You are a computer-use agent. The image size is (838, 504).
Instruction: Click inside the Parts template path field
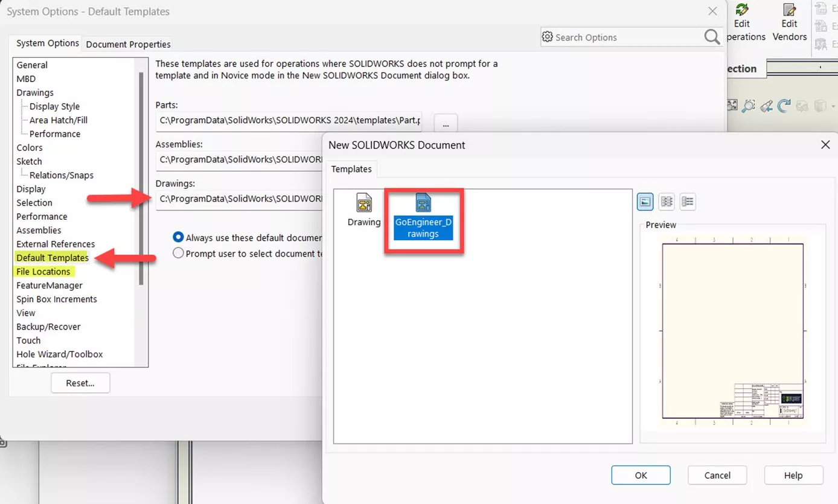coord(284,120)
